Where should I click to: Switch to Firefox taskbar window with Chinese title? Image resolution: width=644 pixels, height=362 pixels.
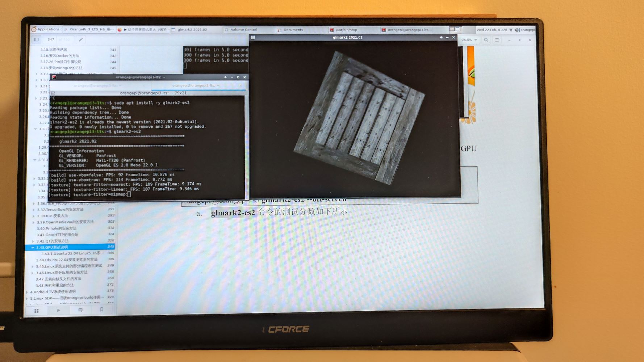pos(143,30)
